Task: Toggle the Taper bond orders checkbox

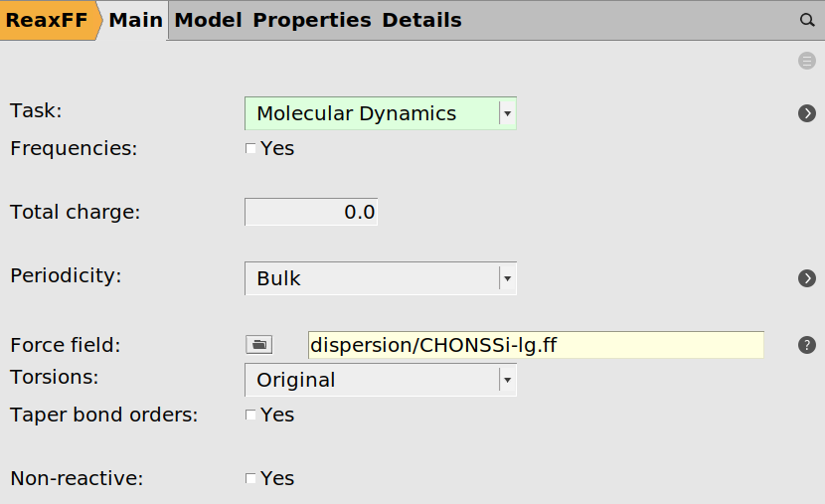Action: (x=250, y=415)
